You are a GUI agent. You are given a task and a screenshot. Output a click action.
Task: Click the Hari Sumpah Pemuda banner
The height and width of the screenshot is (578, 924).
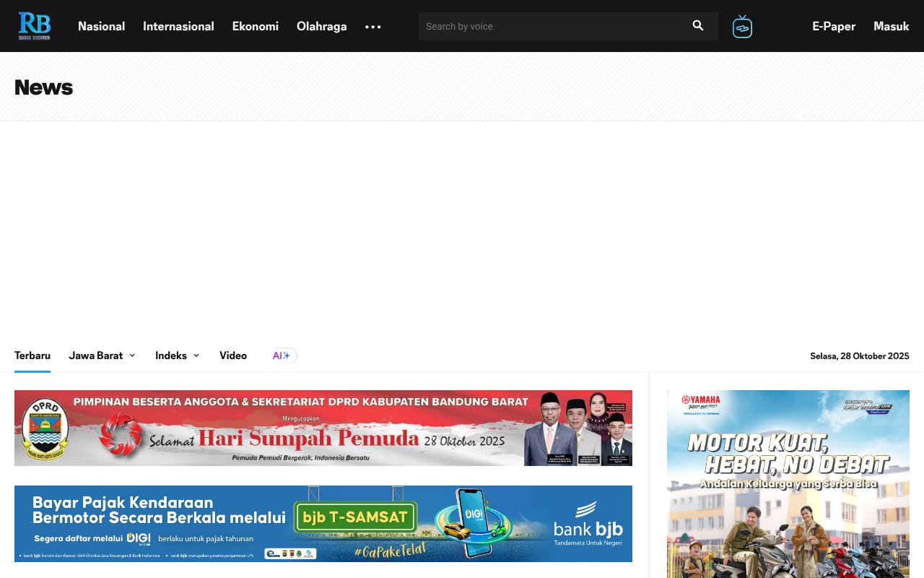pos(323,428)
